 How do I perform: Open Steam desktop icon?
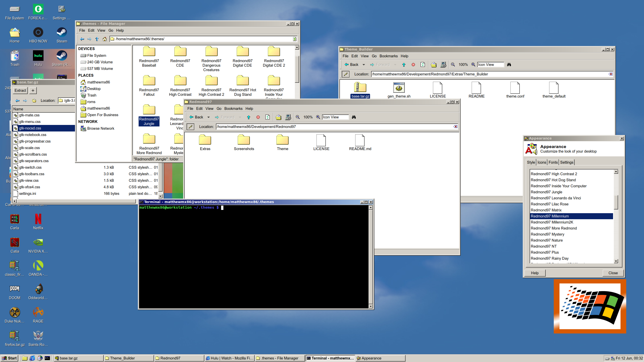[x=62, y=35]
